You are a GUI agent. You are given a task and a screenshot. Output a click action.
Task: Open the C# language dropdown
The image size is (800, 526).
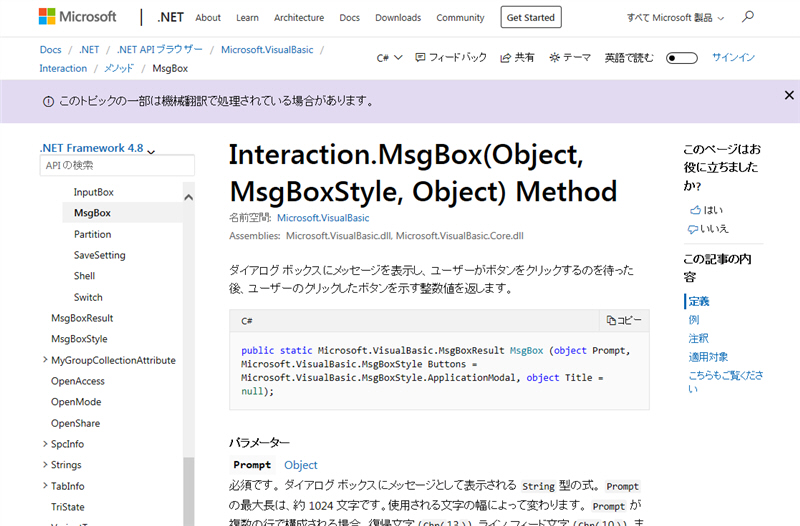[x=389, y=58]
